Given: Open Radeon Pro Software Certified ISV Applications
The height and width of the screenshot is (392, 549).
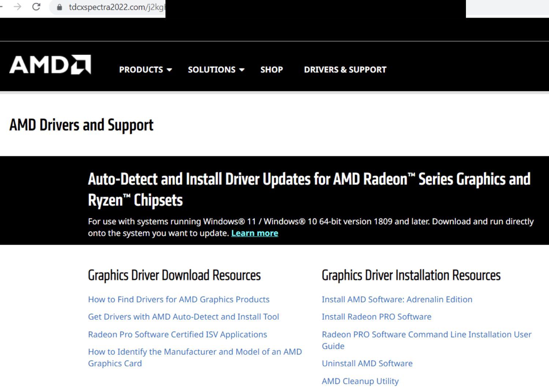Looking at the screenshot, I should pyautogui.click(x=178, y=334).
